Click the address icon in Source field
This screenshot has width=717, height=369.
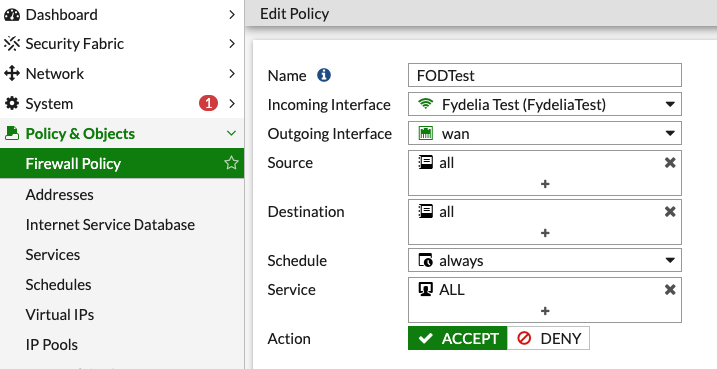tap(426, 162)
